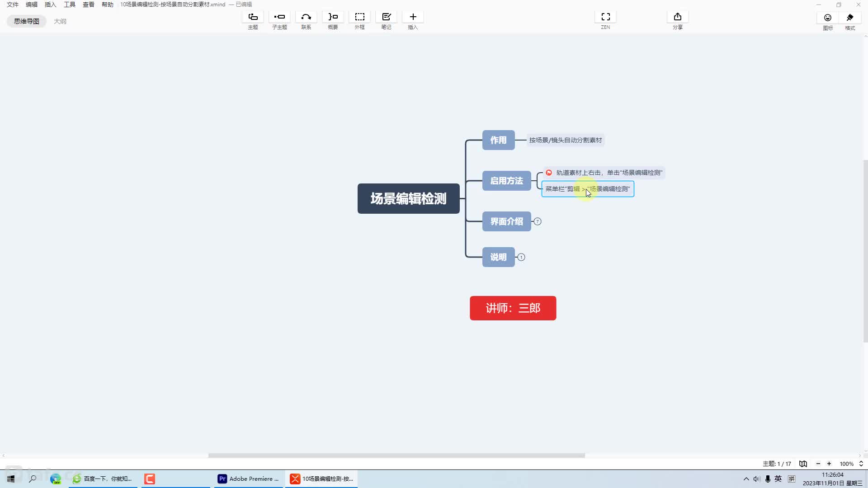Click the vertical scrollbar thumb

pyautogui.click(x=865, y=251)
